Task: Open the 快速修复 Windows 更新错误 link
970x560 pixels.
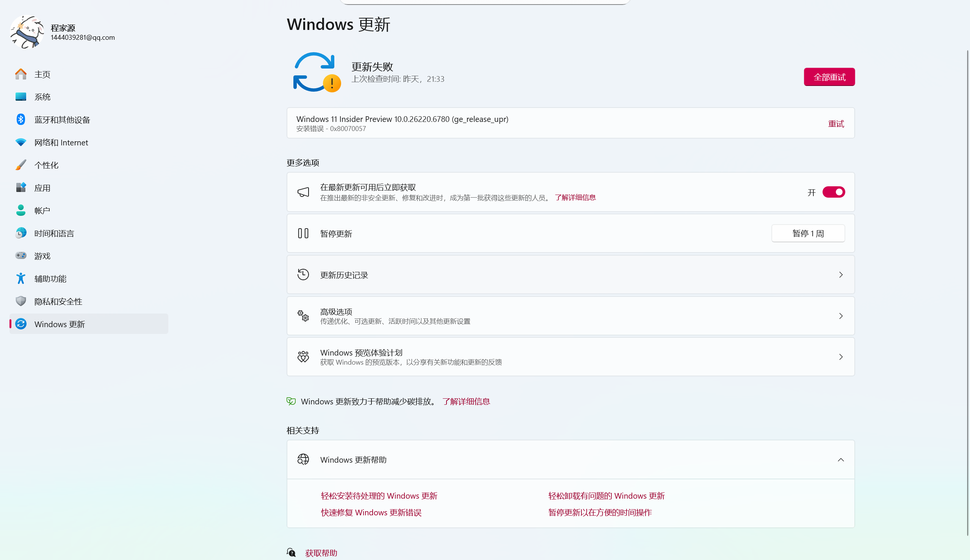Action: [371, 512]
